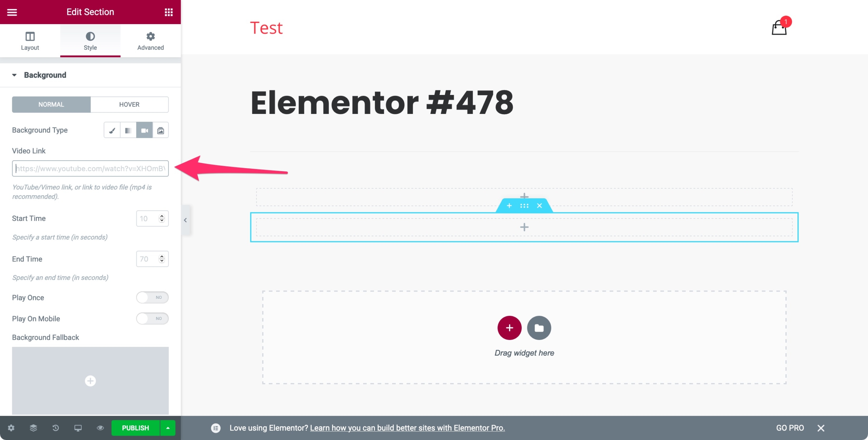Open the hamburger menu in Elementor panel

tap(12, 12)
